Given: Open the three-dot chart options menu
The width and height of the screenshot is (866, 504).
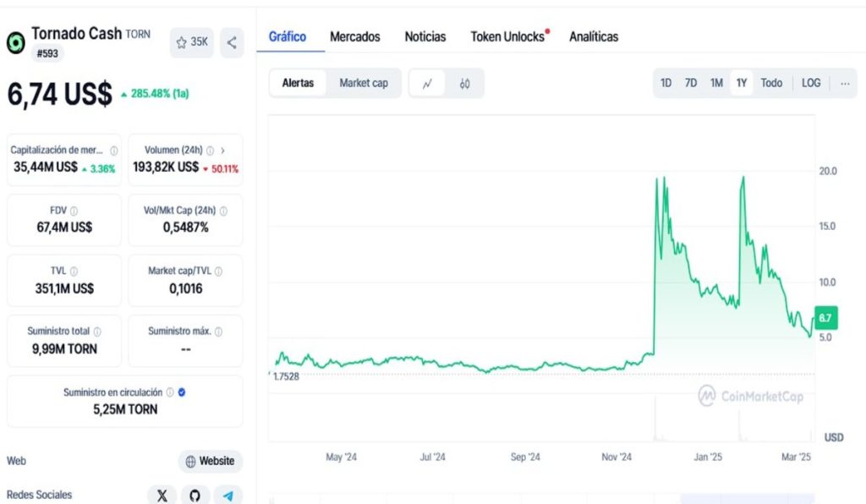Looking at the screenshot, I should [x=844, y=83].
